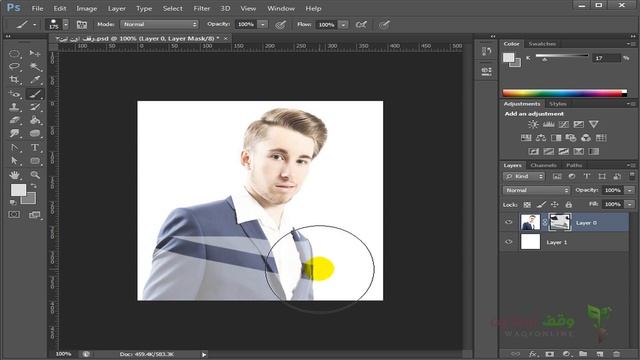Toggle lock position
The width and height of the screenshot is (640, 360).
coord(555,204)
